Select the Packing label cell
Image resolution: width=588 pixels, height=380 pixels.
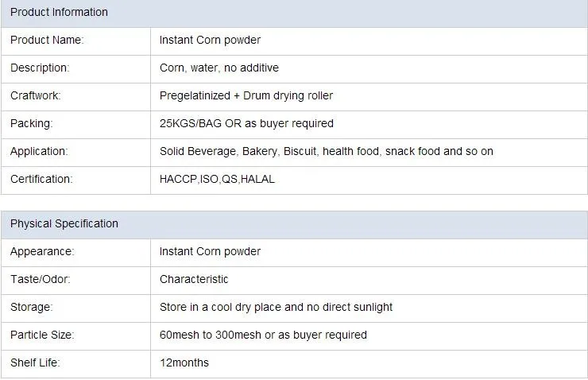coord(31,123)
